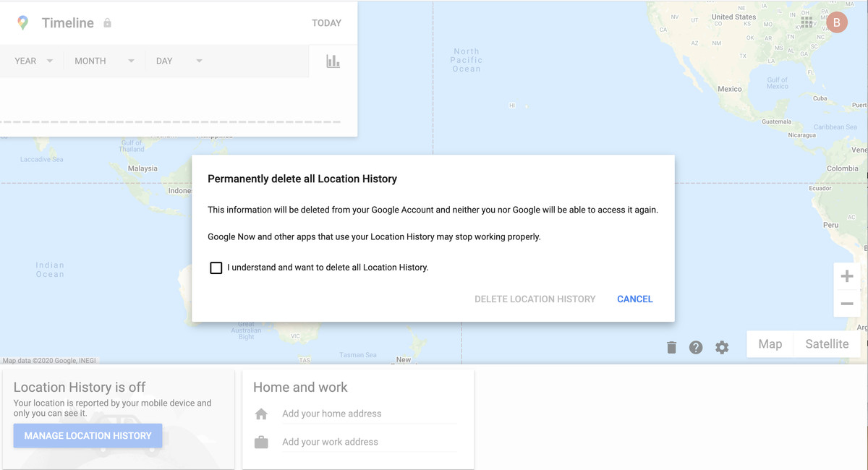Click the trash icon to delete history
Viewport: 868px width, 470px height.
(x=671, y=347)
